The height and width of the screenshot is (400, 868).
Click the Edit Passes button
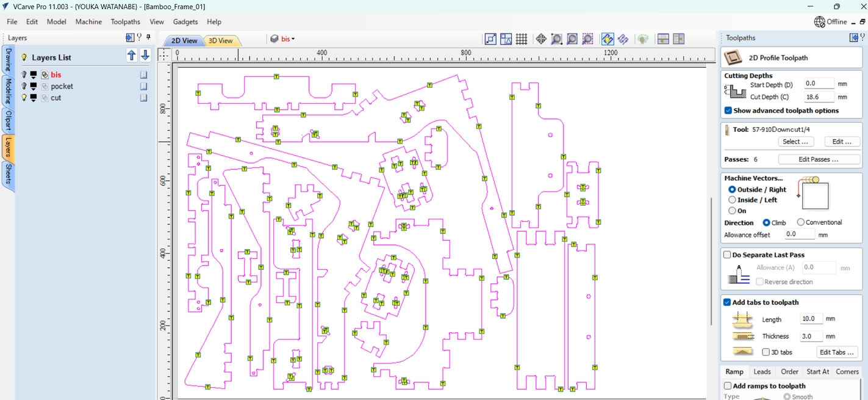(x=819, y=159)
